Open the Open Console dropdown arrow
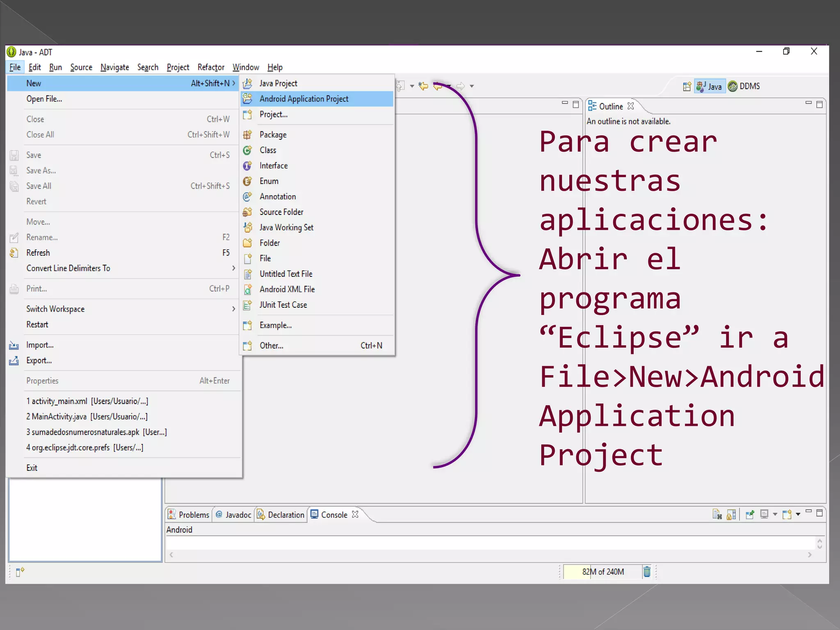Screen dimensions: 840x630 pyautogui.click(x=798, y=514)
